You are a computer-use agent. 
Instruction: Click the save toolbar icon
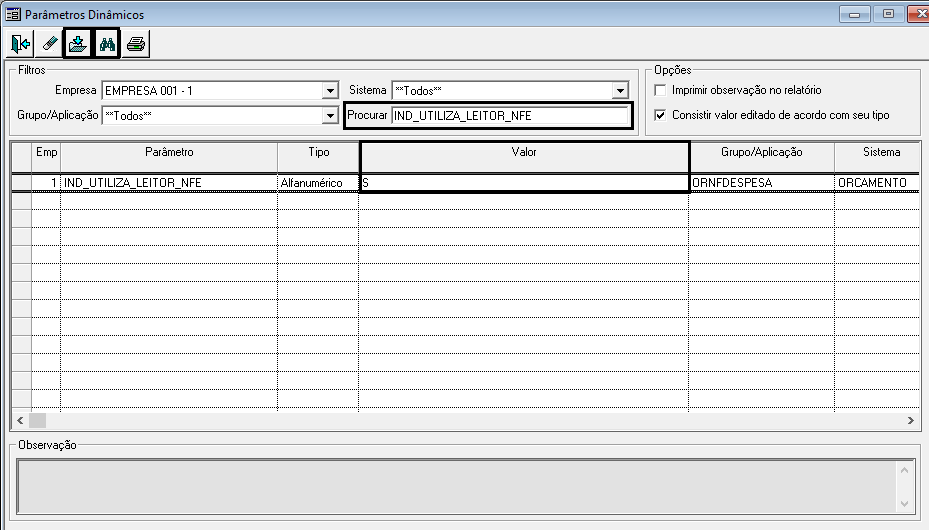click(78, 44)
